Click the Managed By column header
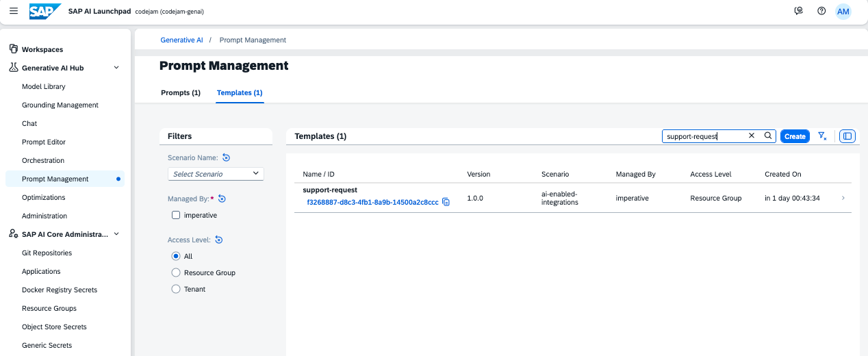This screenshot has height=356, width=868. click(635, 174)
